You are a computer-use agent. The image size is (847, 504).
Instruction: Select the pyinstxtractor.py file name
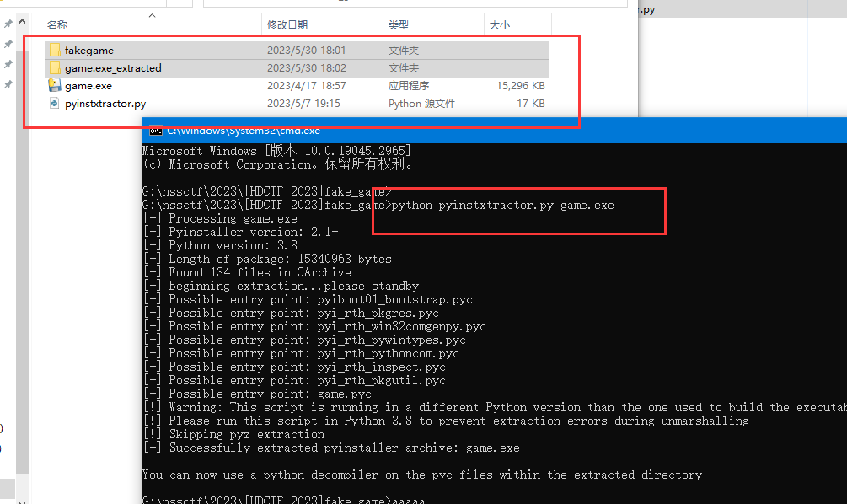pyautogui.click(x=105, y=104)
